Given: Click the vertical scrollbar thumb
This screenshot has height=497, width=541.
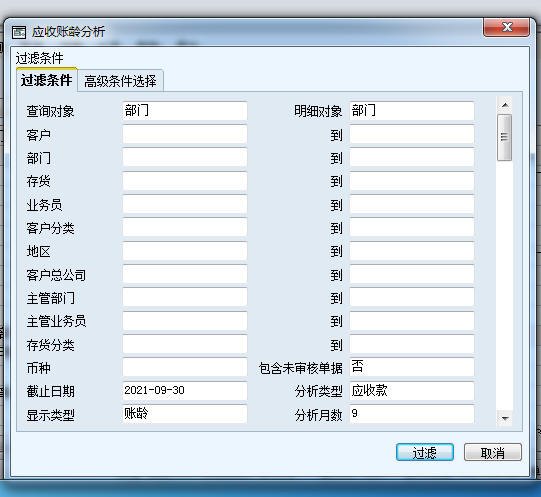Looking at the screenshot, I should [x=504, y=137].
